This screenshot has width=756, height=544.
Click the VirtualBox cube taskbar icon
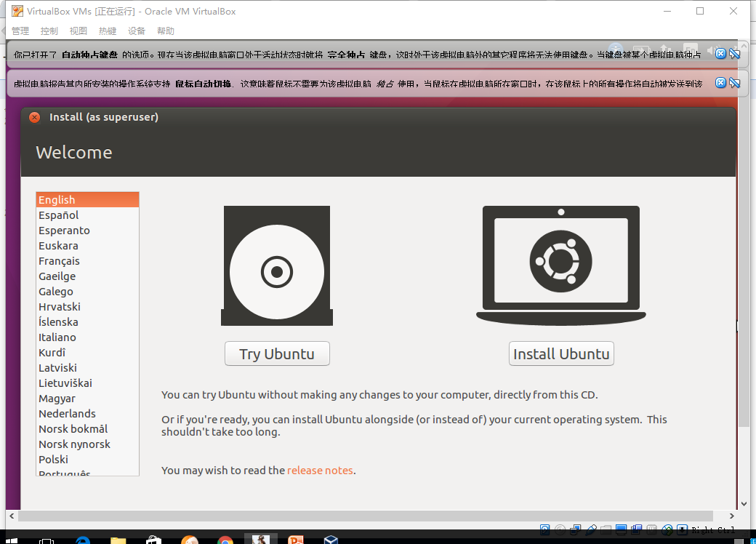pos(331,539)
